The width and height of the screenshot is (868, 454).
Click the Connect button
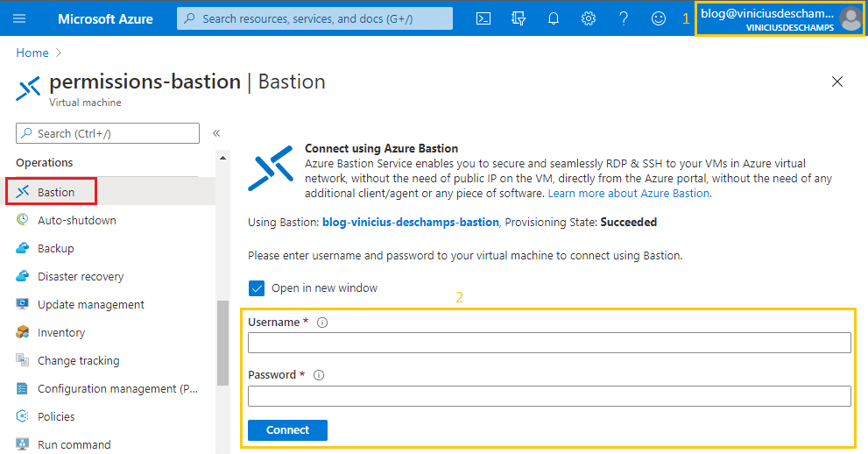pos(287,430)
